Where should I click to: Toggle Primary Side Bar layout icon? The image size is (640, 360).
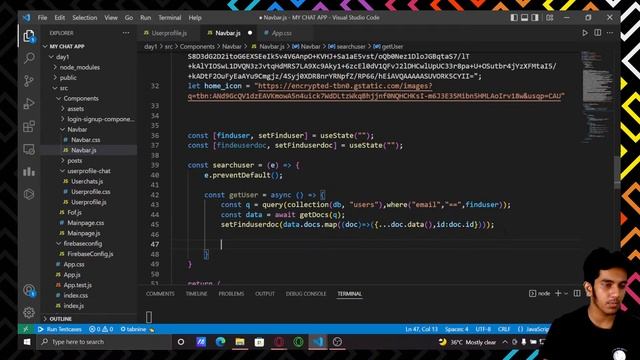pyautogui.click(x=514, y=18)
